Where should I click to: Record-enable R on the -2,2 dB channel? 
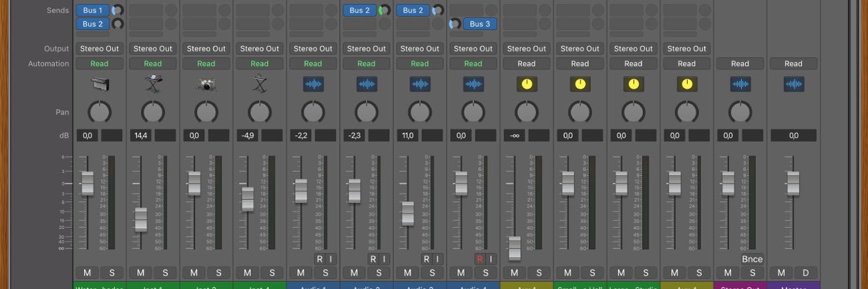(x=319, y=259)
